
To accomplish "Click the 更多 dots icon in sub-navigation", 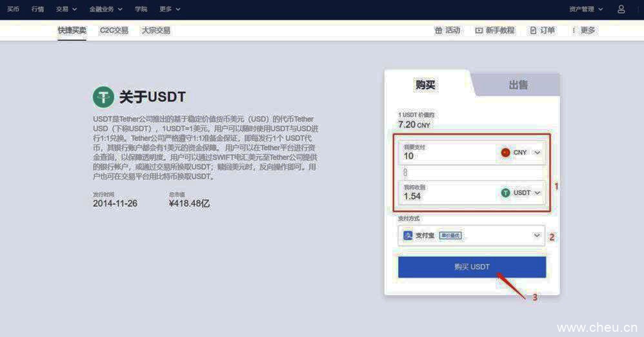I will point(573,30).
